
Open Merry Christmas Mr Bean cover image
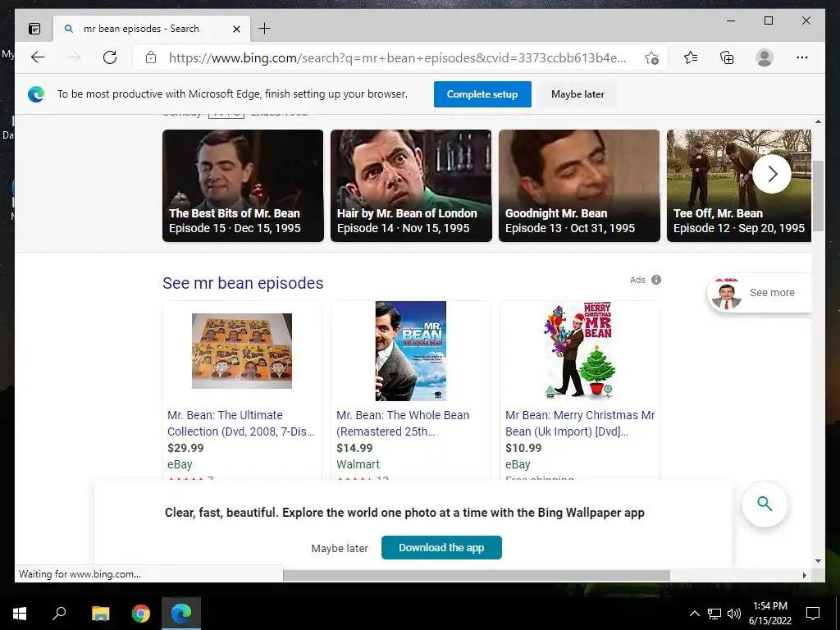[x=580, y=351]
